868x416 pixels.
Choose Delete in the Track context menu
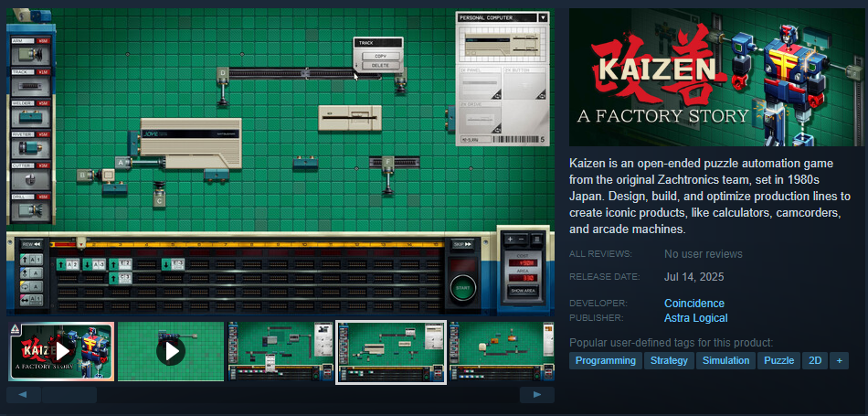point(380,65)
